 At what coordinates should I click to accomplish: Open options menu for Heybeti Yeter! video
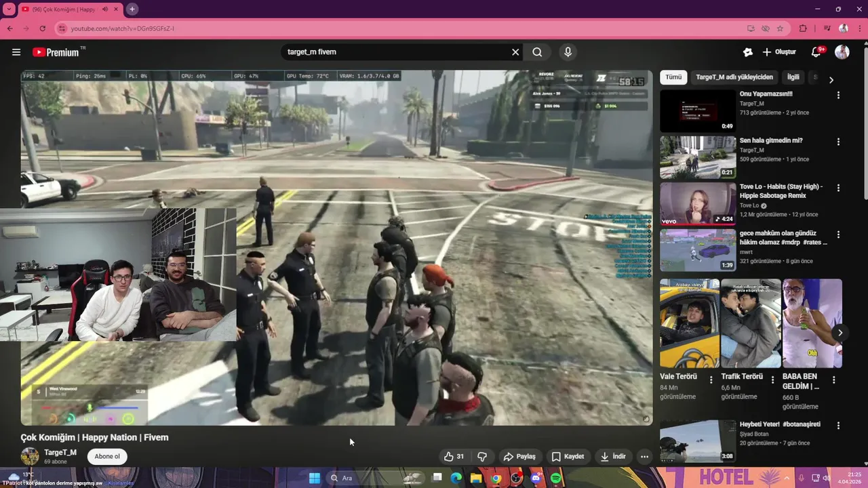click(838, 426)
